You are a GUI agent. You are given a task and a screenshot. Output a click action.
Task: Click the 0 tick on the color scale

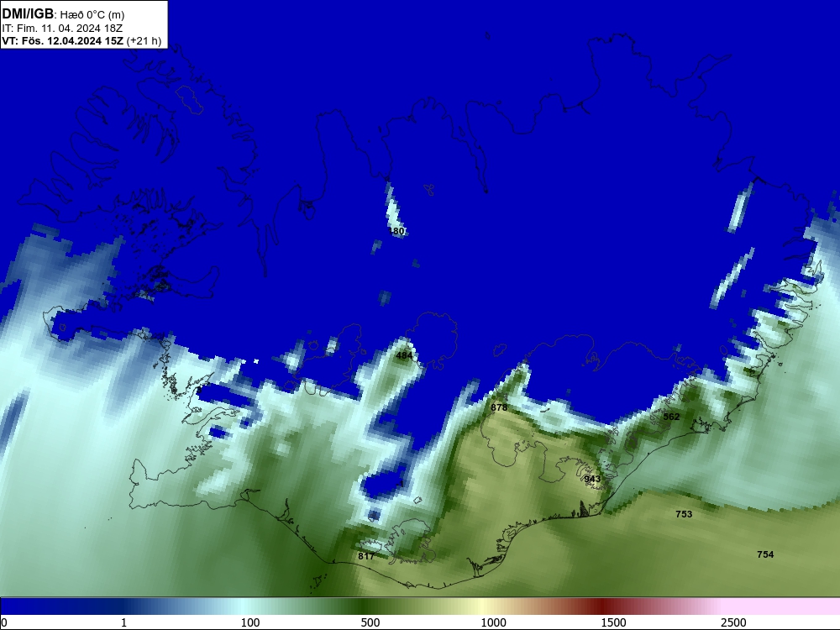[4, 622]
